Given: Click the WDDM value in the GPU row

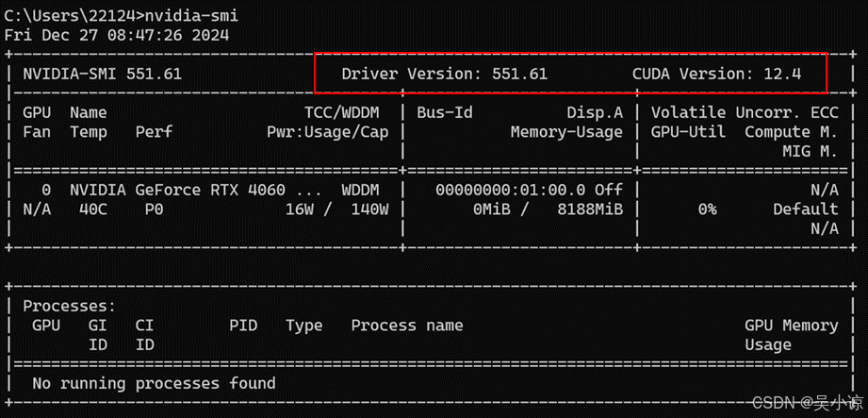Looking at the screenshot, I should tap(360, 191).
